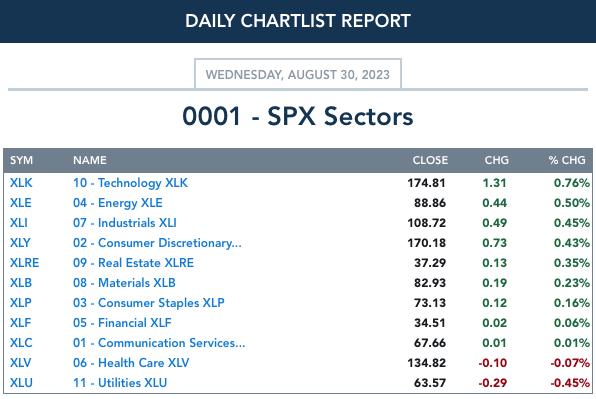Select the XLRE symbol link
Image resolution: width=596 pixels, height=399 pixels.
pyautogui.click(x=24, y=263)
